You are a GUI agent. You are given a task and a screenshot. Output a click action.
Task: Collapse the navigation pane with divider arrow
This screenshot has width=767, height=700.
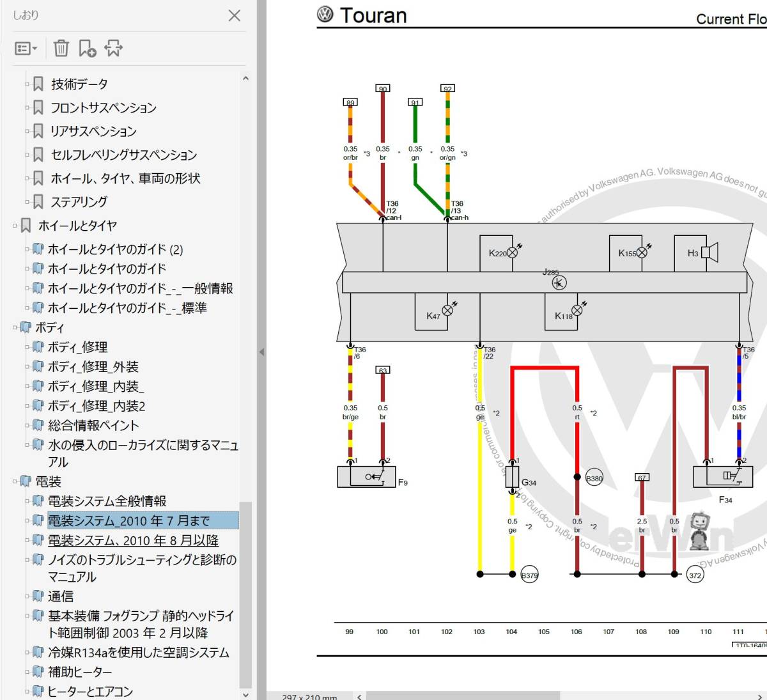[x=261, y=352]
